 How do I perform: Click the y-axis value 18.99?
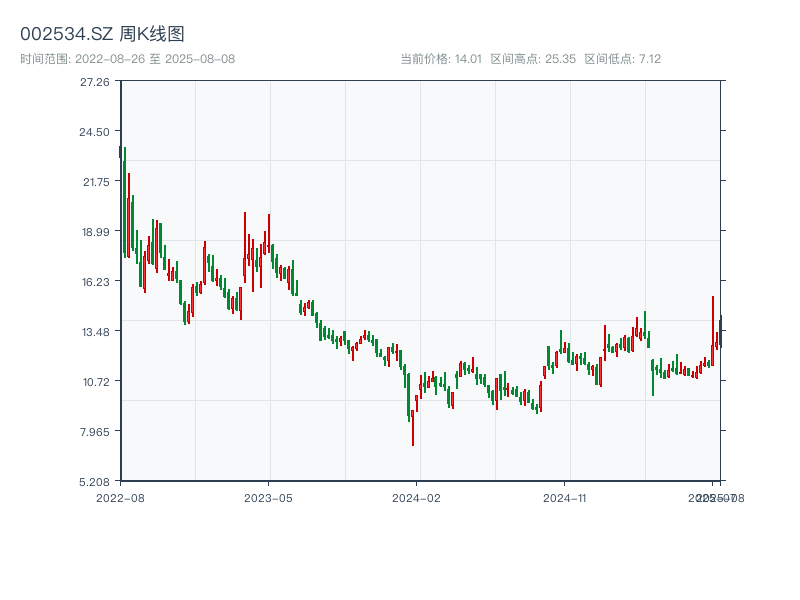click(x=95, y=232)
